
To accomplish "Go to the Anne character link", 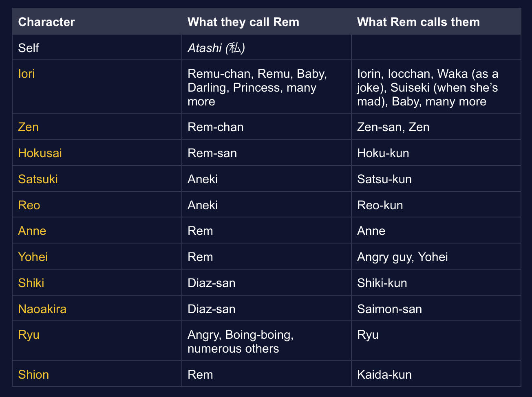I will pyautogui.click(x=32, y=231).
